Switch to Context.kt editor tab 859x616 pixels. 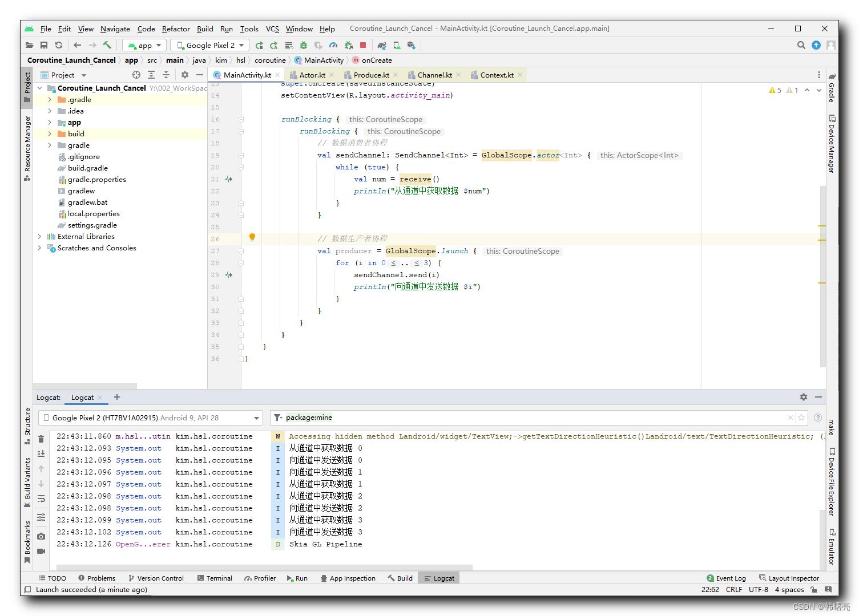(x=497, y=75)
